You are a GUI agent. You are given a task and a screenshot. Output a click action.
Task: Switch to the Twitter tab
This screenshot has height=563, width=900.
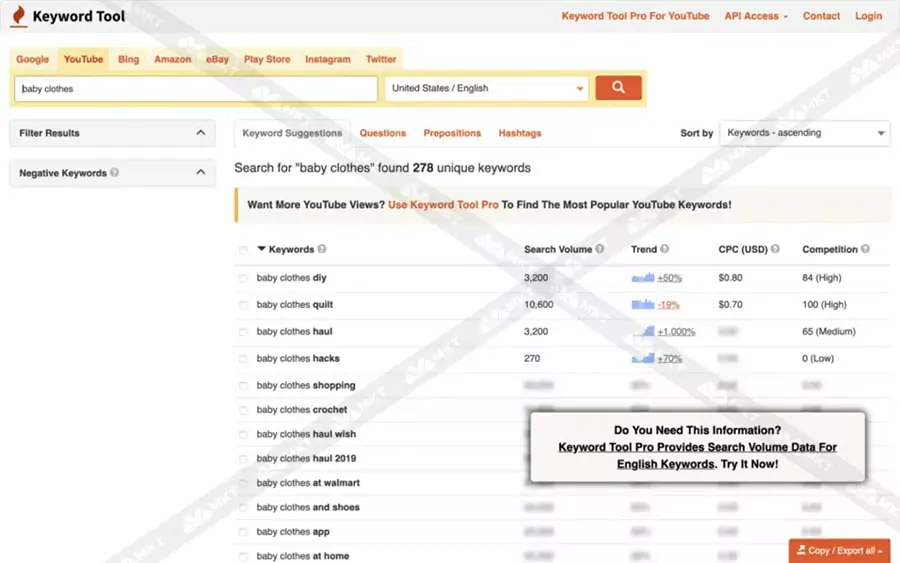pyautogui.click(x=381, y=59)
